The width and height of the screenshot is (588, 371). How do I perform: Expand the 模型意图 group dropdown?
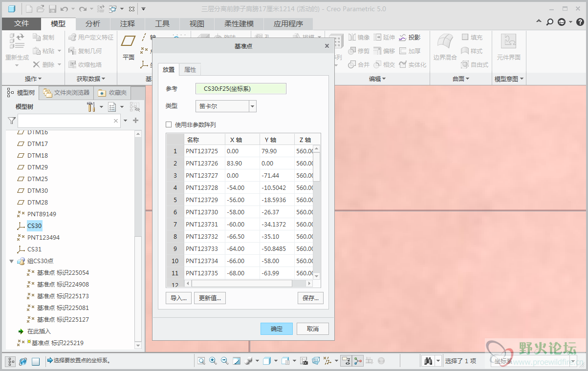(509, 79)
